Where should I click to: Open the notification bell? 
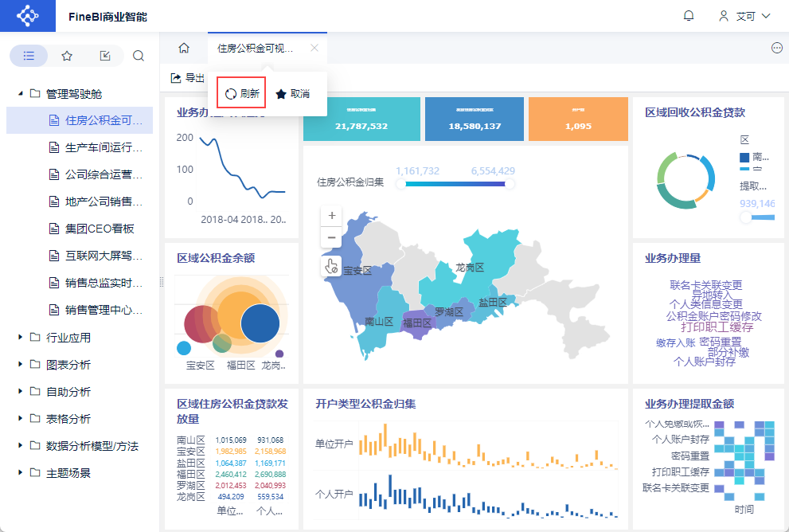pos(689,16)
